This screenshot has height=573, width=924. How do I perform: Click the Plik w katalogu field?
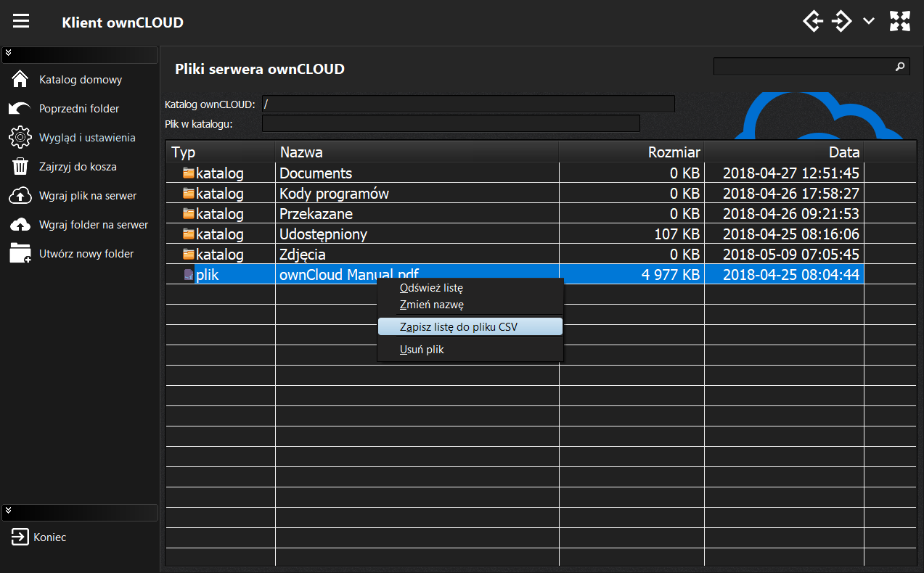[x=451, y=123]
